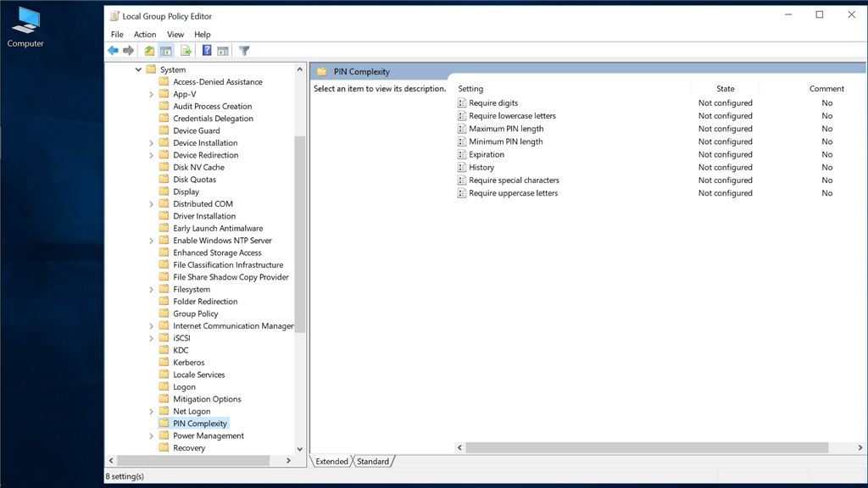868x488 pixels.
Task: Select the Require digits setting
Action: (493, 103)
